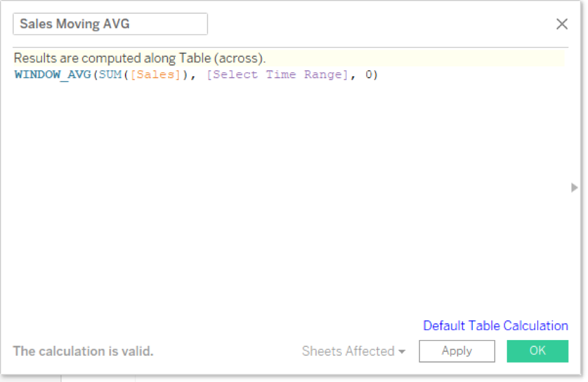Click the Apply button
The image size is (588, 382).
pyautogui.click(x=457, y=351)
